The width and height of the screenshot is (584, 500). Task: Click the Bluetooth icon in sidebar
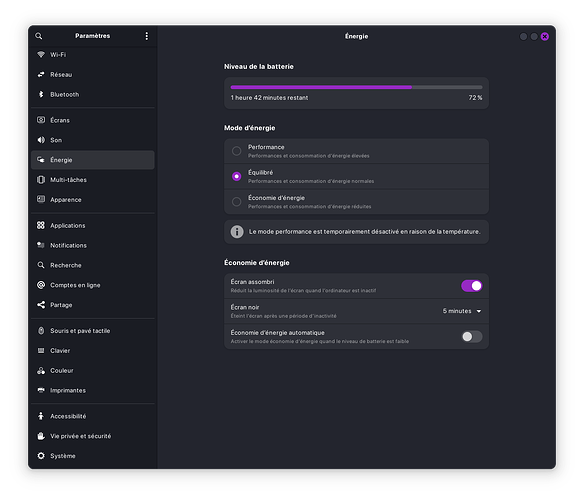click(41, 94)
